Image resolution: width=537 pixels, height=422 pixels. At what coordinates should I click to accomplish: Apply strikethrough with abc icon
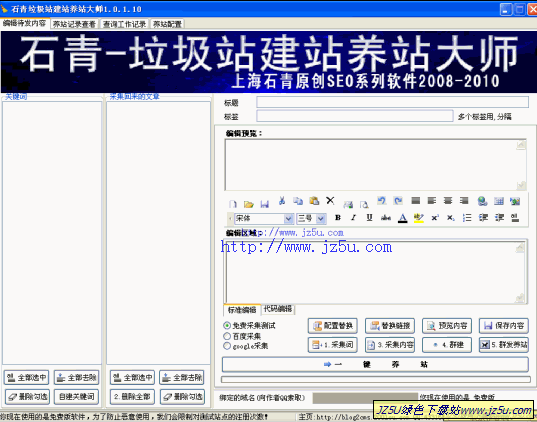pyautogui.click(x=386, y=218)
